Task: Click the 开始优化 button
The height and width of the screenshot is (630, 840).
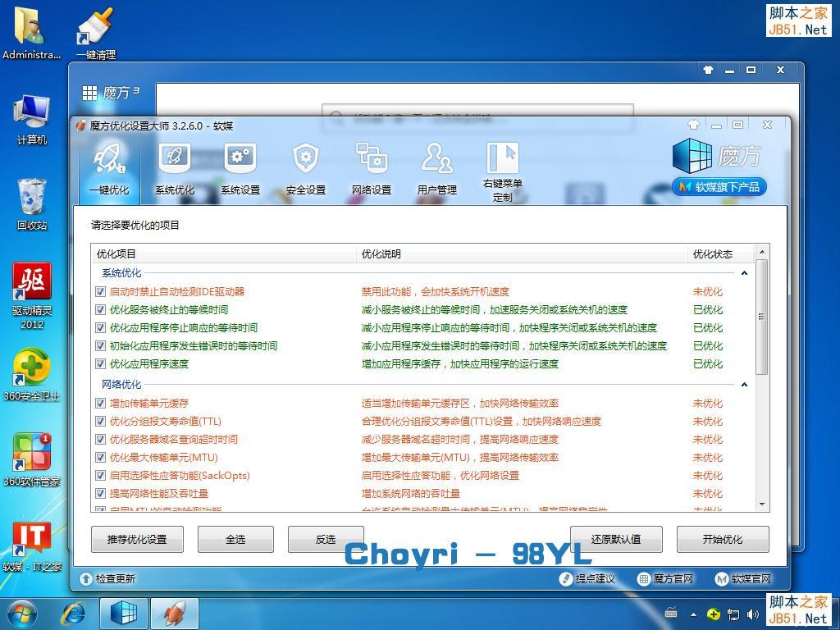Action: (722, 539)
